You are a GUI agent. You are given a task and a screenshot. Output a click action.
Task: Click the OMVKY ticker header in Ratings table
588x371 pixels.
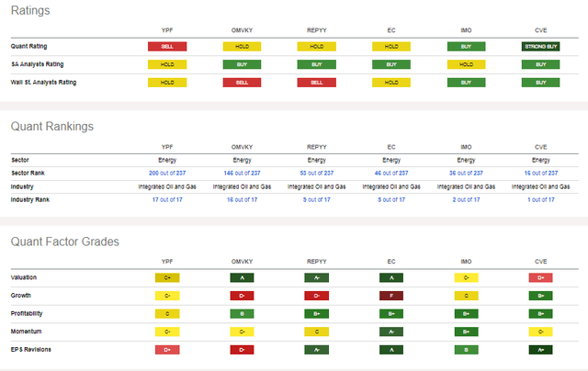pyautogui.click(x=242, y=30)
